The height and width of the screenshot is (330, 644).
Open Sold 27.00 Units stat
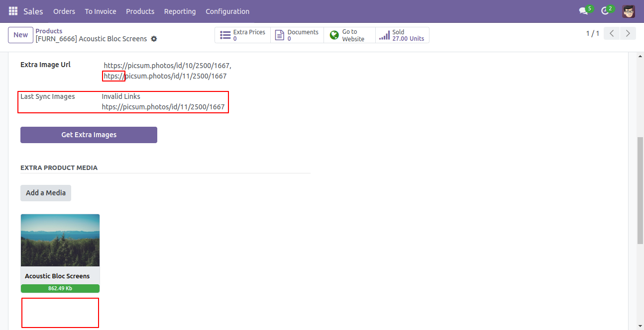click(x=402, y=35)
